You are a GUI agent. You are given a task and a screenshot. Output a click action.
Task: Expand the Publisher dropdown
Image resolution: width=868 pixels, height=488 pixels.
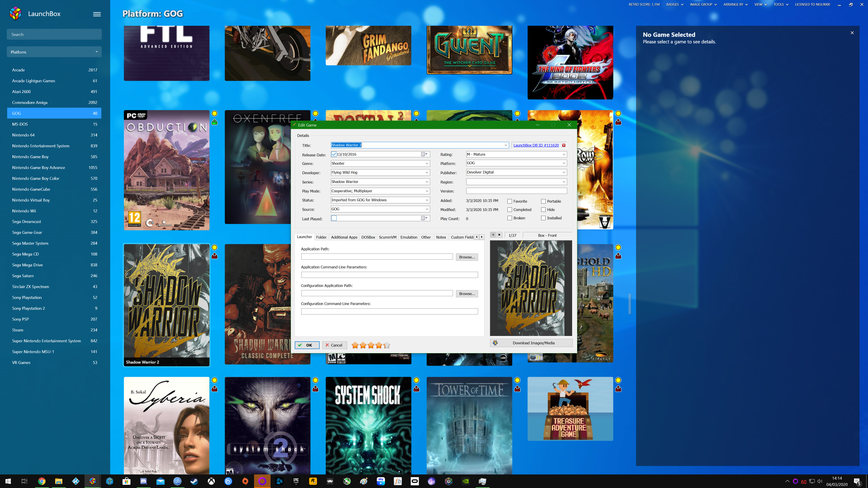coord(564,172)
